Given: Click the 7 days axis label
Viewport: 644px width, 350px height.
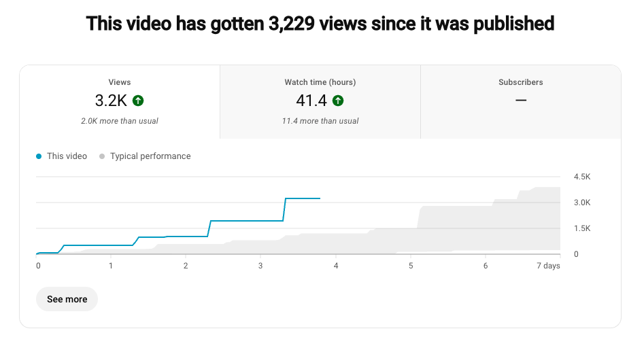Looking at the screenshot, I should (x=547, y=266).
